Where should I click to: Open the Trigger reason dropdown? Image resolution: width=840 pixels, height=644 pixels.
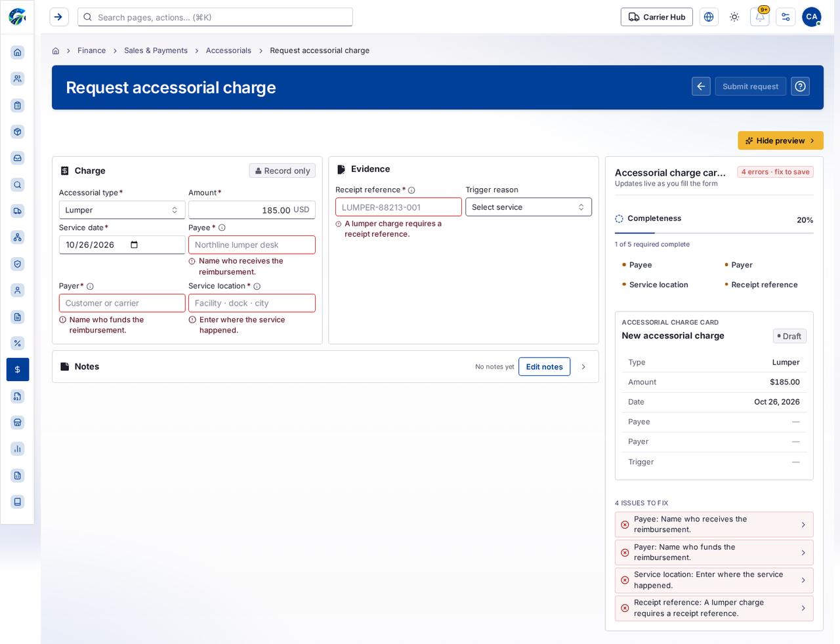[528, 207]
